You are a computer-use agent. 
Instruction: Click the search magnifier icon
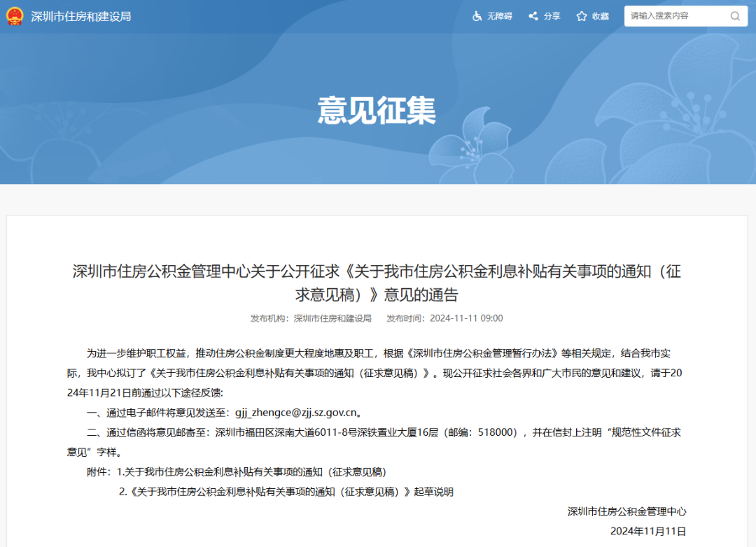click(x=735, y=16)
